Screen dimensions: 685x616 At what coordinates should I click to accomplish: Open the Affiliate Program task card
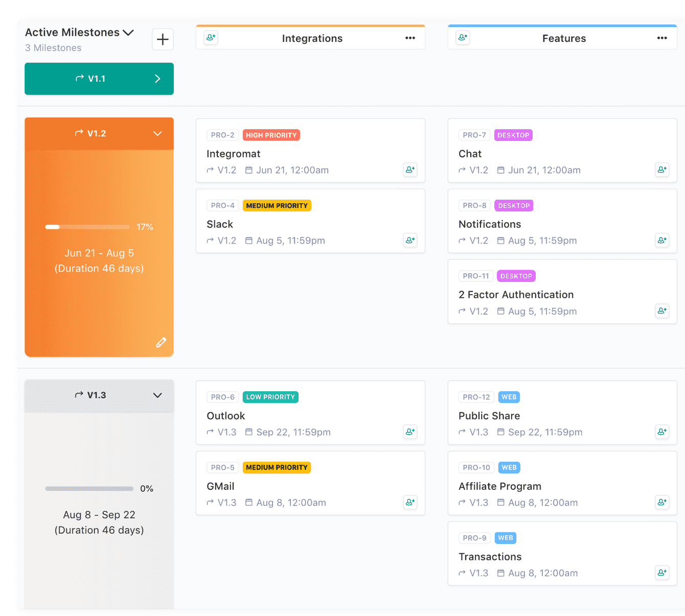[x=499, y=486]
